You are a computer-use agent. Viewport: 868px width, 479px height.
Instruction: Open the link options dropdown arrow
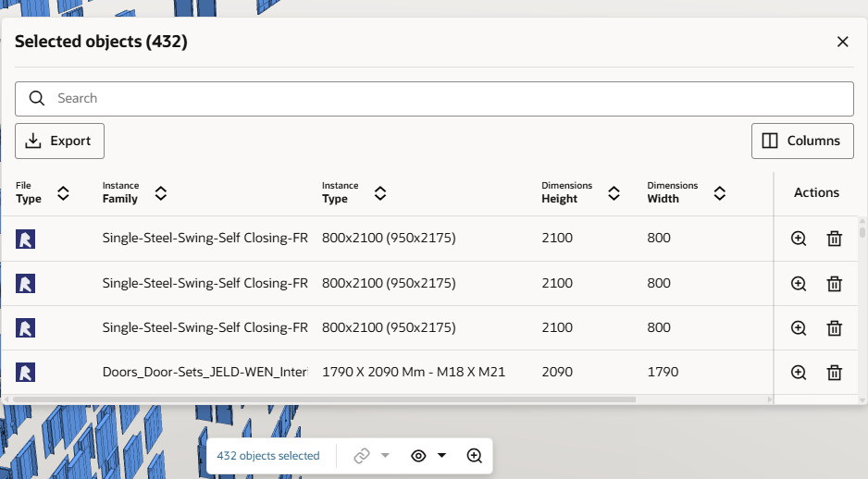pos(385,456)
